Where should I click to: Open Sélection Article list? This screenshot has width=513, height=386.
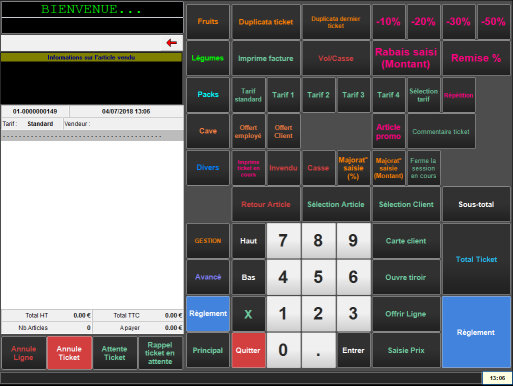336,204
